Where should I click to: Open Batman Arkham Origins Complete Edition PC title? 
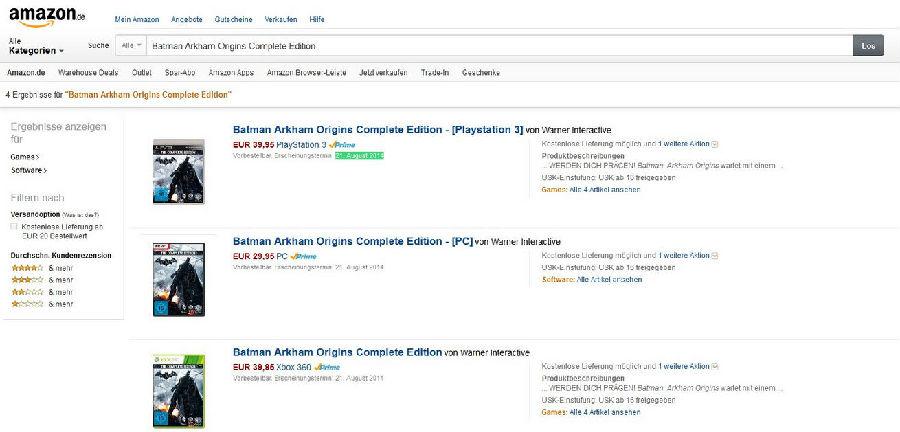pyautogui.click(x=353, y=242)
